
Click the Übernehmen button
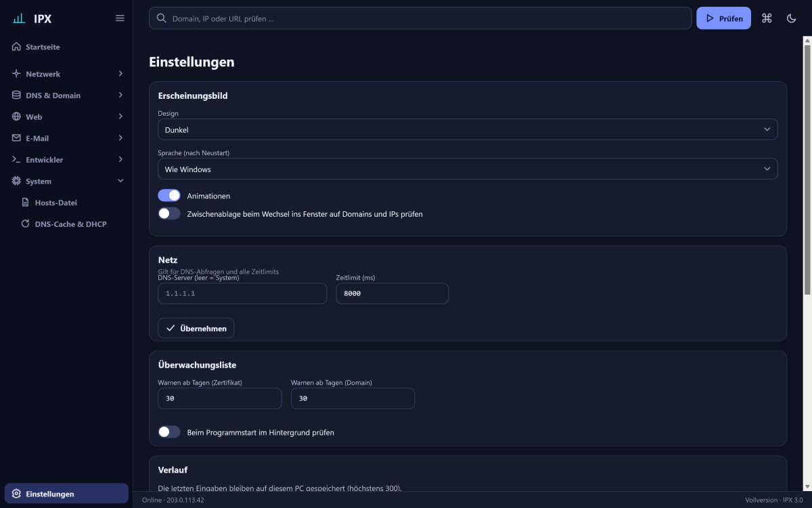point(196,328)
